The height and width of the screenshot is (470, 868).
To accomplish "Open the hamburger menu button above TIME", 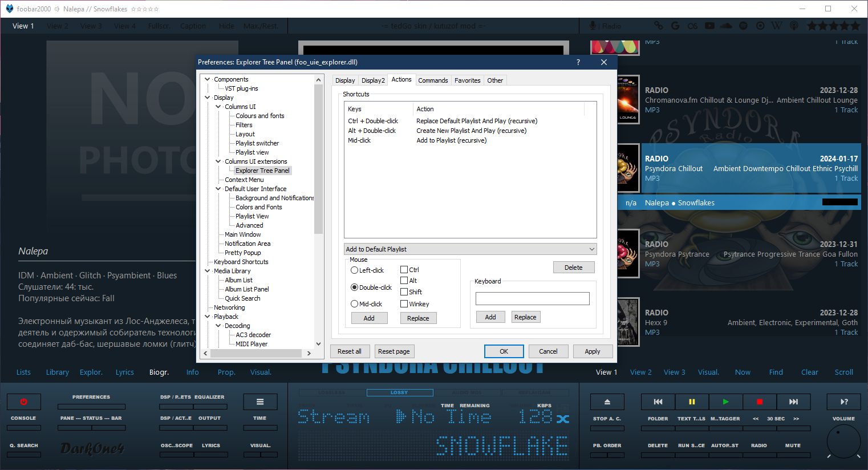I will [x=260, y=402].
